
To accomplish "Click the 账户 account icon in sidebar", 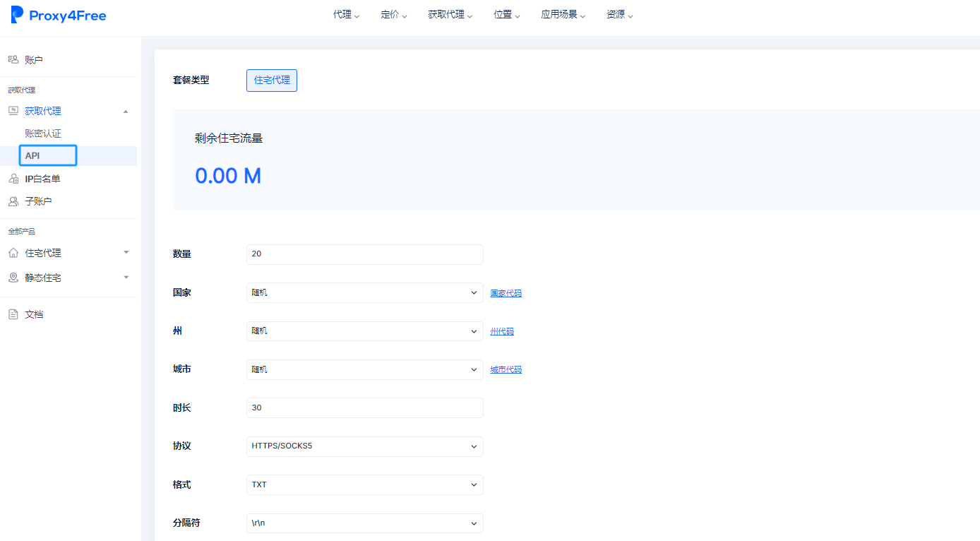I will [x=13, y=60].
